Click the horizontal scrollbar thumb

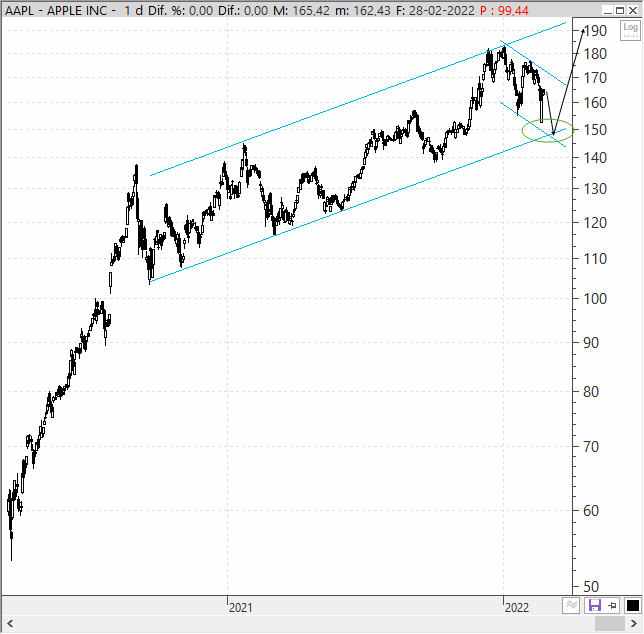(610, 624)
